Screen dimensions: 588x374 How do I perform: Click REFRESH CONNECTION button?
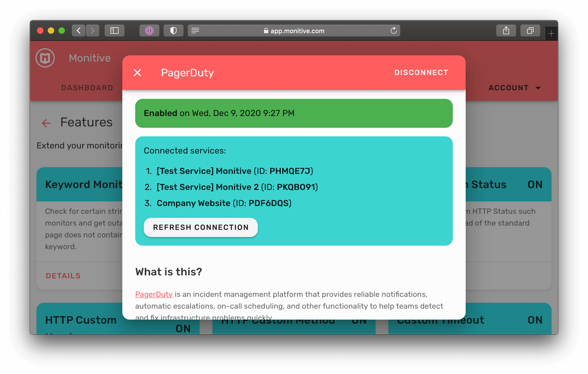201,227
